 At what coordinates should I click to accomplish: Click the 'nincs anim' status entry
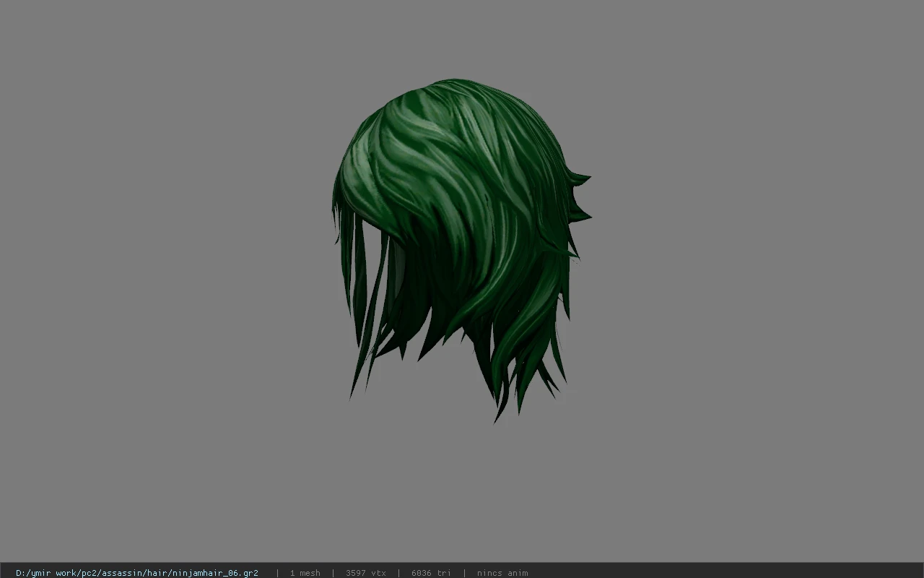[502, 573]
